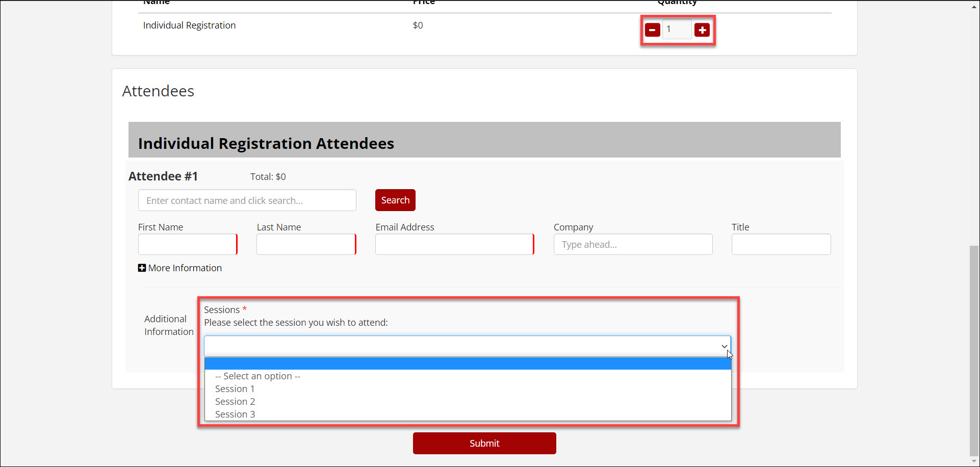This screenshot has width=980, height=467.
Task: Click scrollbar down arrow at bottom
Action: (974, 461)
